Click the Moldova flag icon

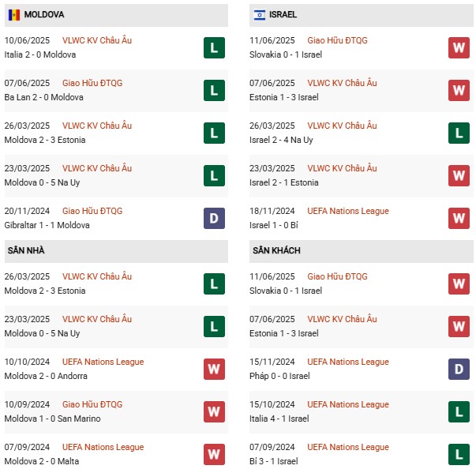click(x=14, y=15)
